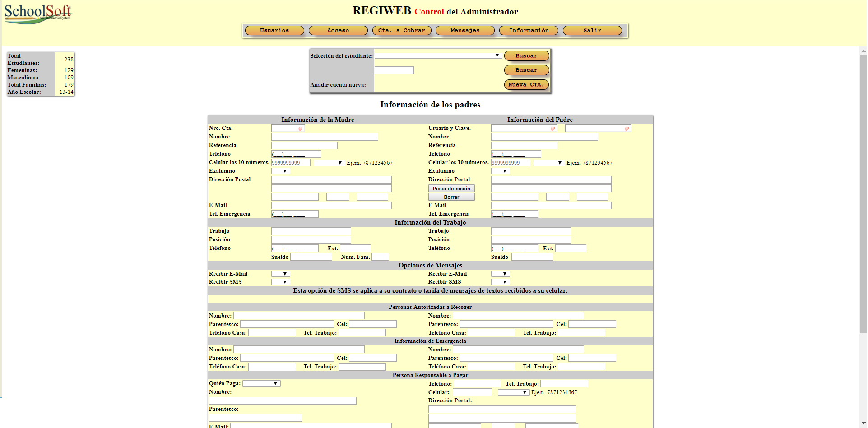Click the mother's Celular number field
The width and height of the screenshot is (868, 428).
[x=291, y=163]
